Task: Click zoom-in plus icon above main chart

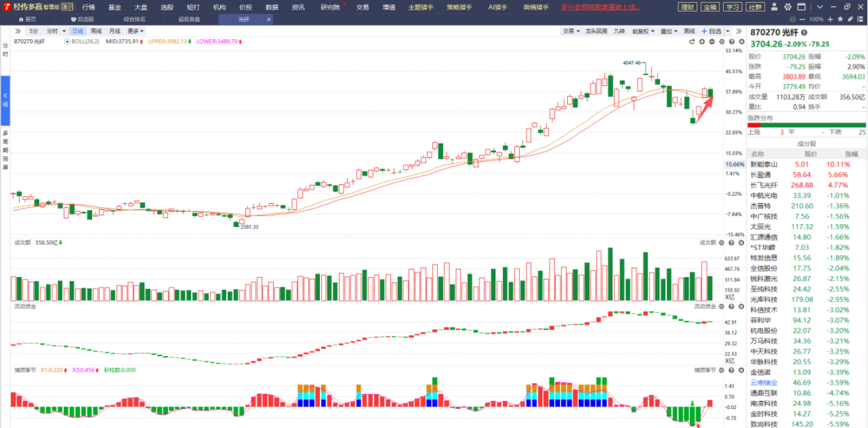Action: click(x=702, y=42)
